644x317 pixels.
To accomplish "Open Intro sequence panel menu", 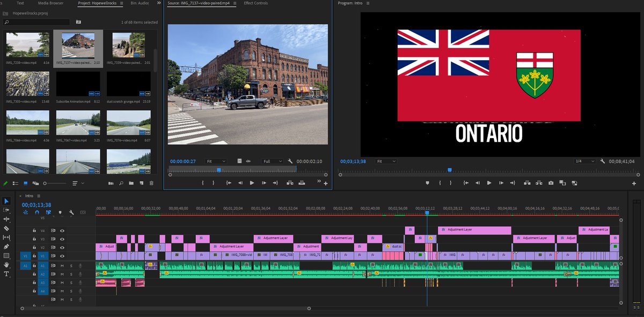I will tap(39, 196).
